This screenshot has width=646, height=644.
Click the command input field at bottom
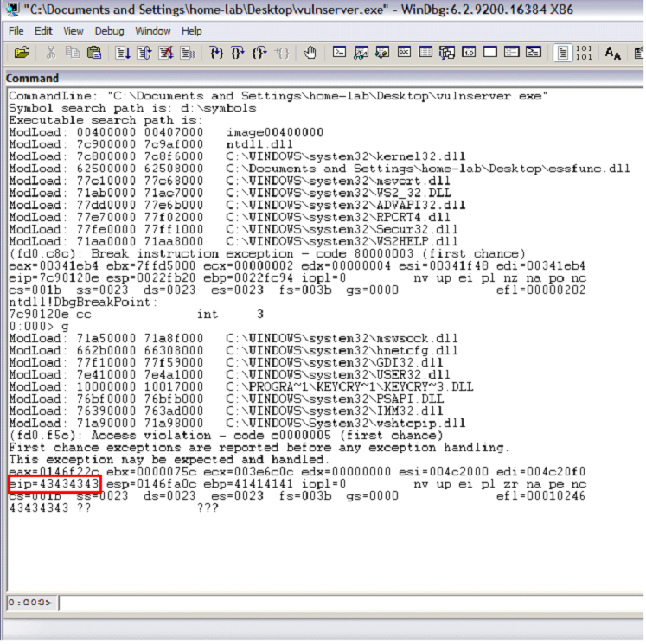click(x=346, y=603)
